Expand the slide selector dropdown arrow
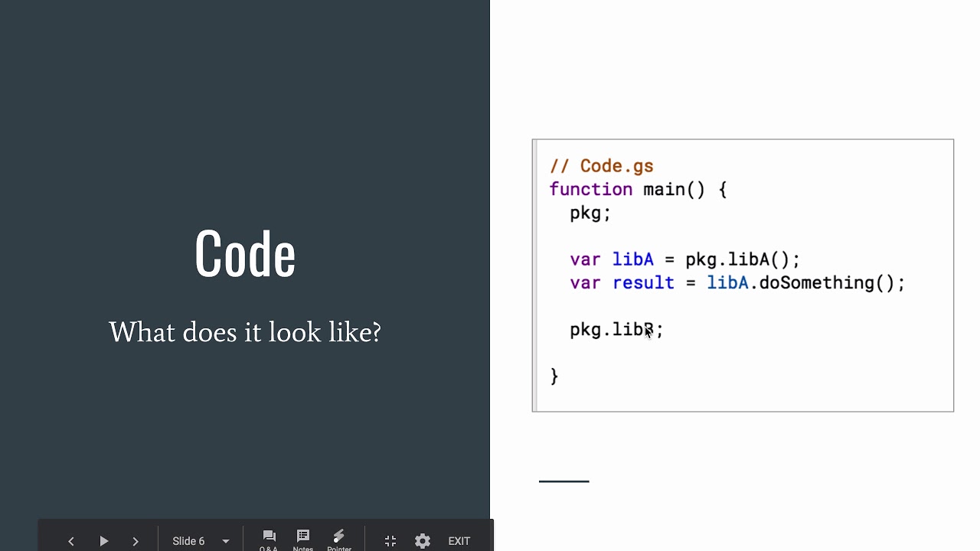 click(226, 541)
